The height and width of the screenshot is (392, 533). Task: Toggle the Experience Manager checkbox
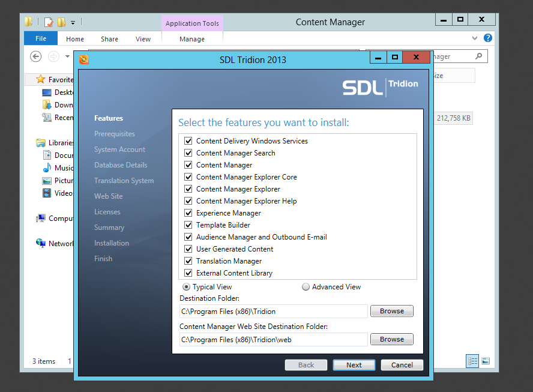point(188,213)
